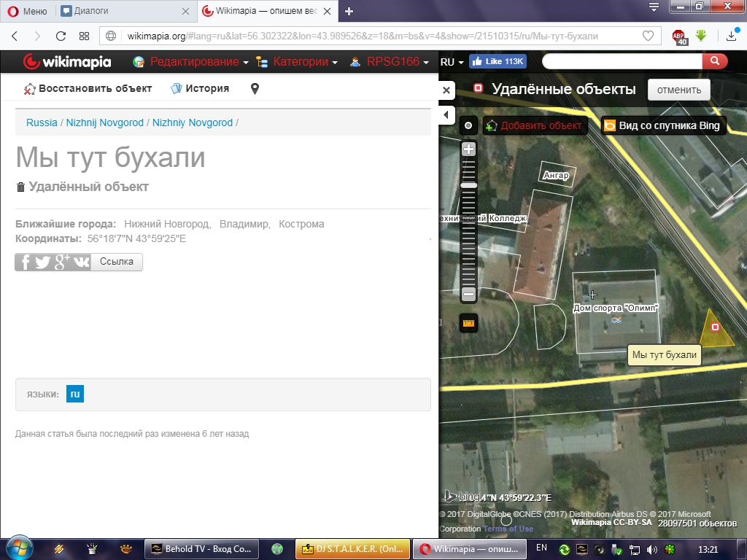747x560 pixels.
Task: Click the taskbar clock 13:21
Action: 708,550
